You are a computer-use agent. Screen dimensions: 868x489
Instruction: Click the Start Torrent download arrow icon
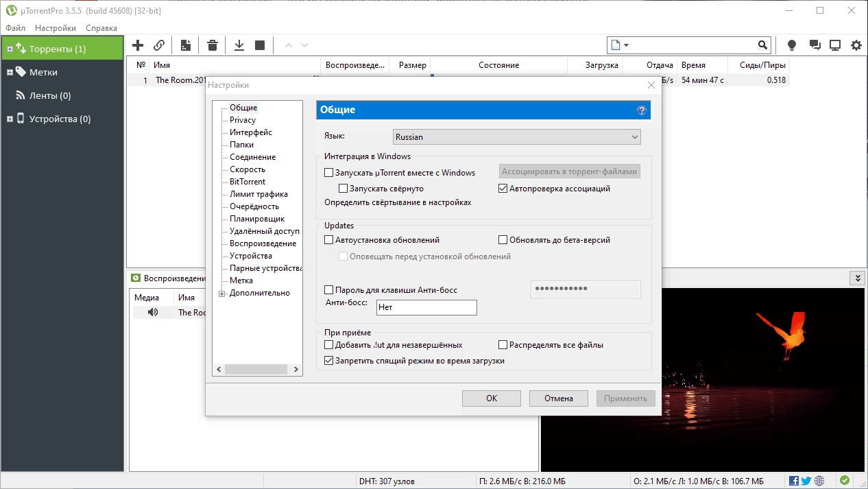pos(239,45)
